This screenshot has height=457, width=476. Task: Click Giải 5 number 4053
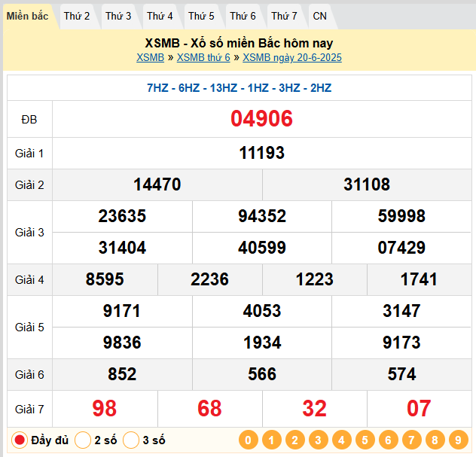point(262,311)
